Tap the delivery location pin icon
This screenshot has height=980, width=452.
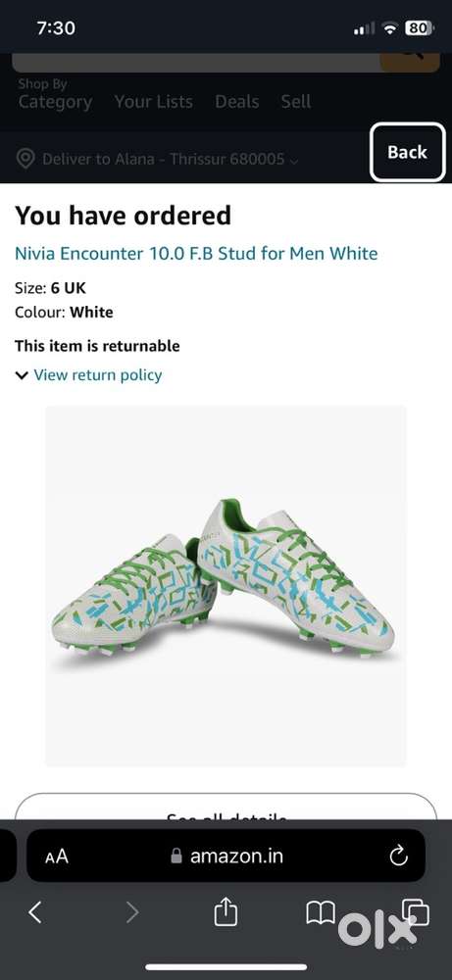click(x=25, y=159)
